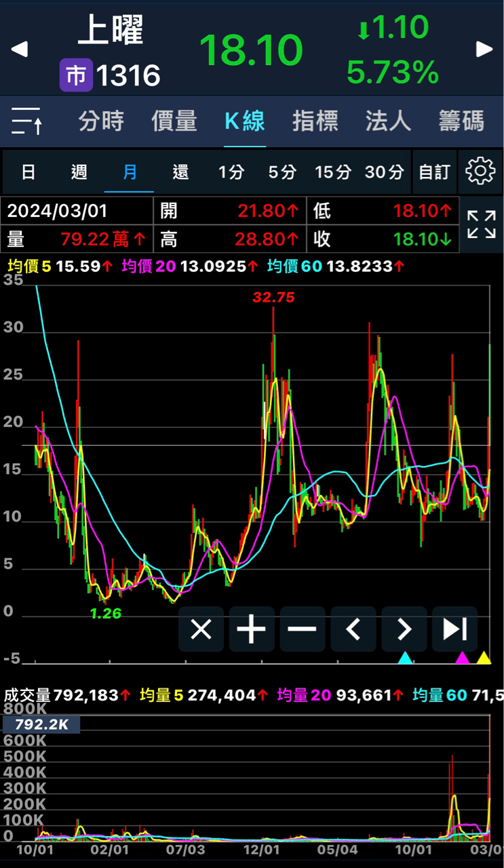
Task: Go to previous stock with left arrow
Action: click(20, 49)
